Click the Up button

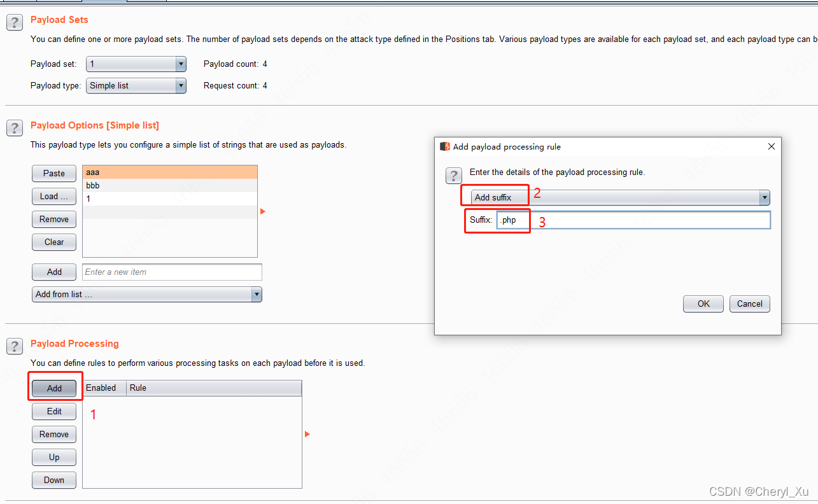click(54, 457)
